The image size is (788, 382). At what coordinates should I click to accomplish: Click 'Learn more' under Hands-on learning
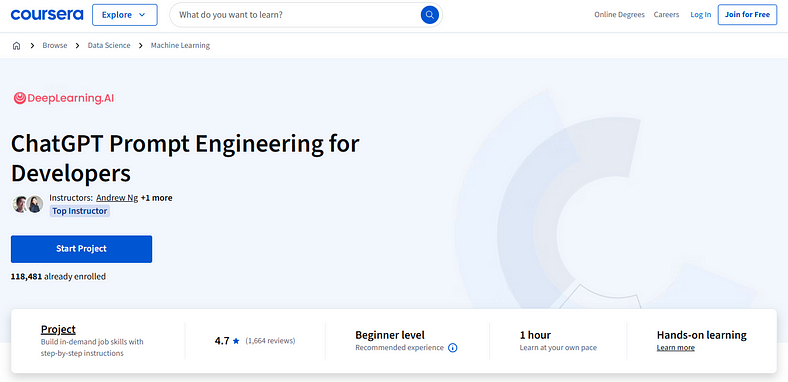click(x=675, y=348)
